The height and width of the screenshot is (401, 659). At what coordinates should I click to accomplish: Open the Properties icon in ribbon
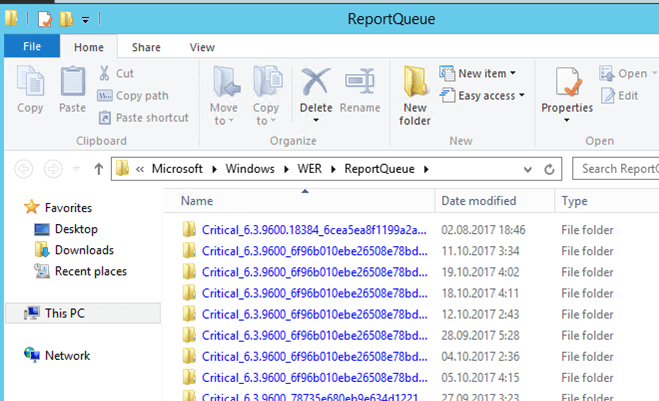point(567,82)
